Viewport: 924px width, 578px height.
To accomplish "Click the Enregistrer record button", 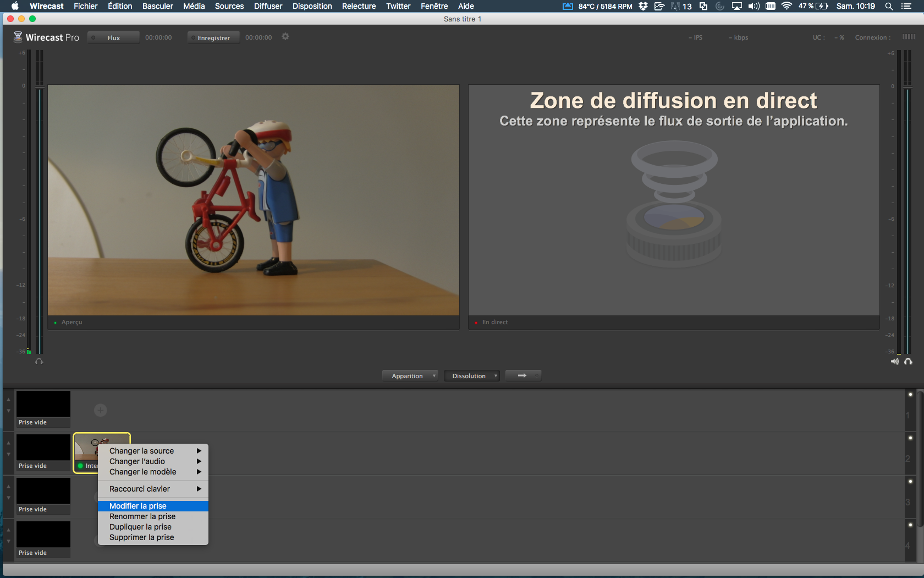I will (x=213, y=38).
